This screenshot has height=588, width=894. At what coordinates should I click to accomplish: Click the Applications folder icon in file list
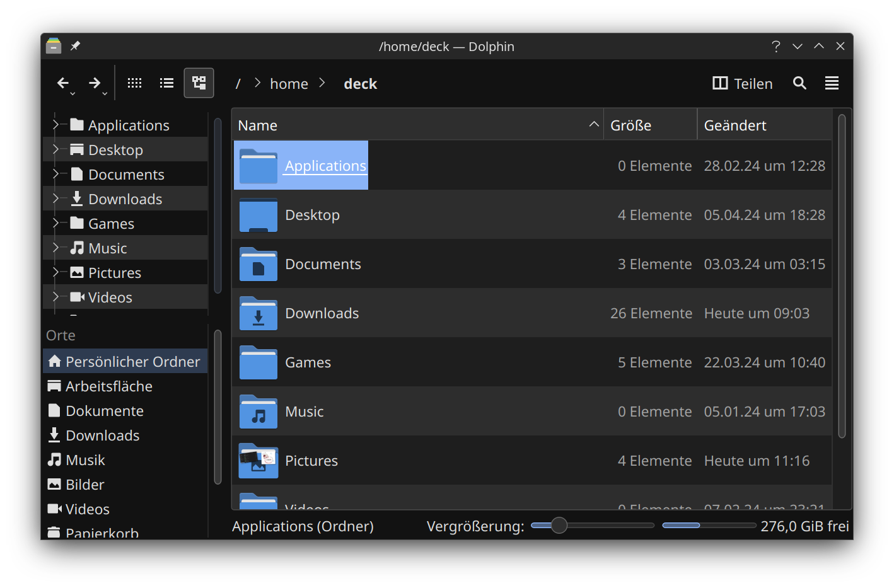[258, 166]
